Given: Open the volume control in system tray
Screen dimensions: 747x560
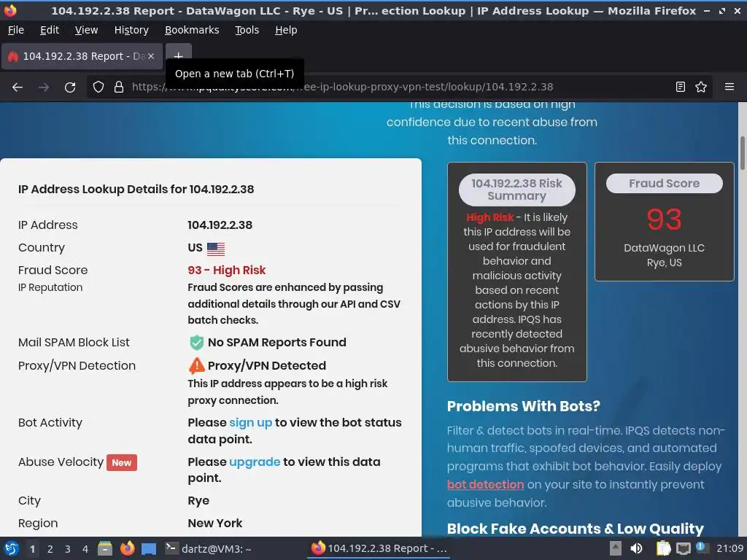Looking at the screenshot, I should 636,548.
